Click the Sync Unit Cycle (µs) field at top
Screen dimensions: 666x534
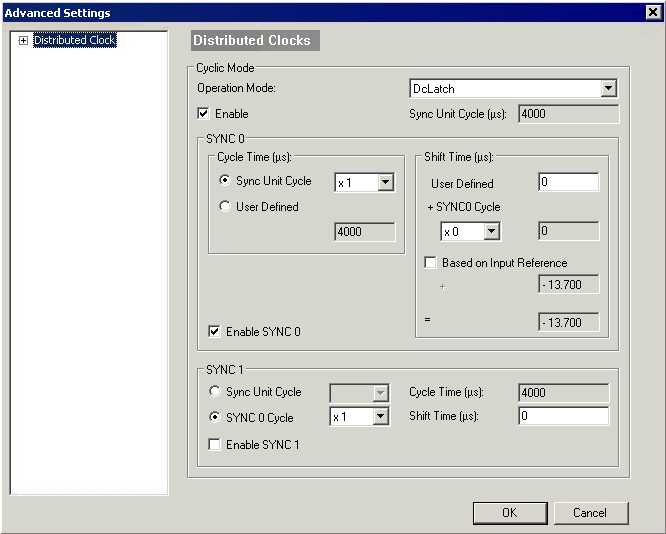(x=569, y=114)
